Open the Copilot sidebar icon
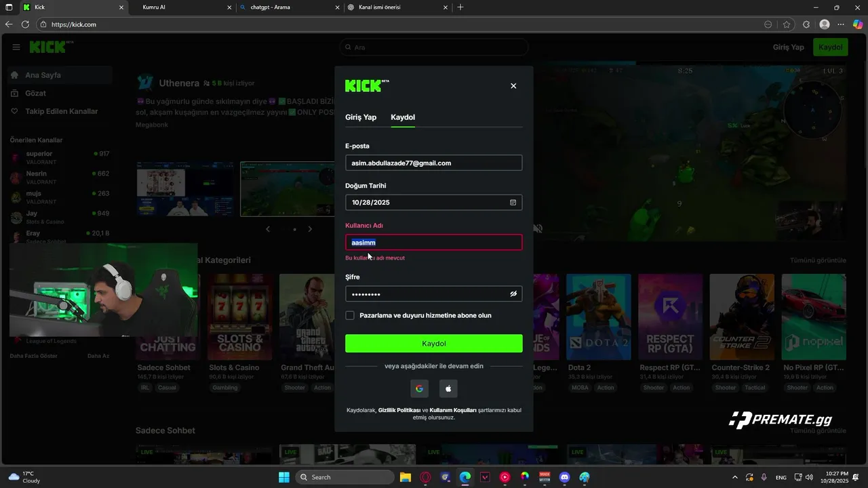This screenshot has width=868, height=488. [x=858, y=24]
